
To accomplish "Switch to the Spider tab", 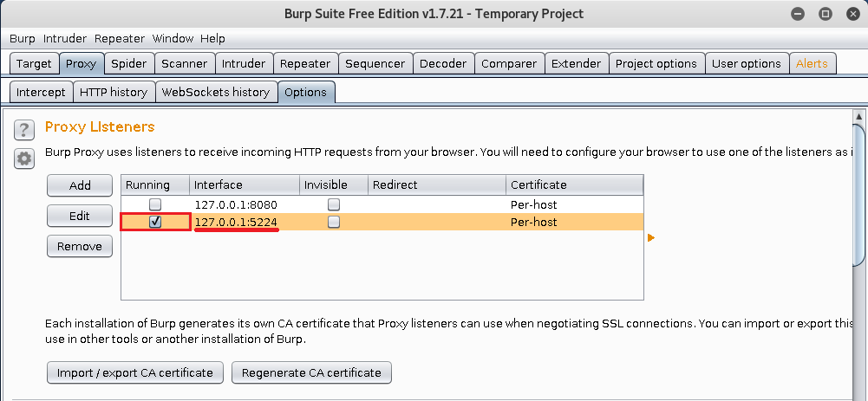I will pos(129,63).
